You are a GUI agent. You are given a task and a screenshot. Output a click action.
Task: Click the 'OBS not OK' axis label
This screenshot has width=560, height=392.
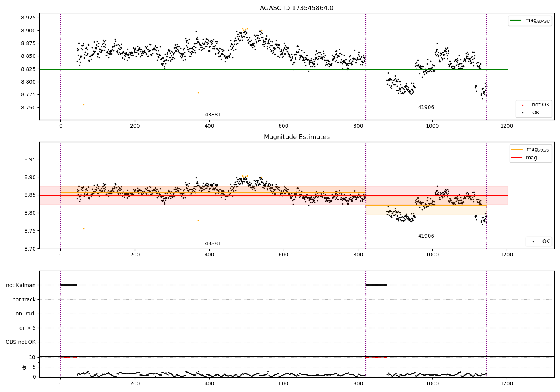(x=21, y=342)
